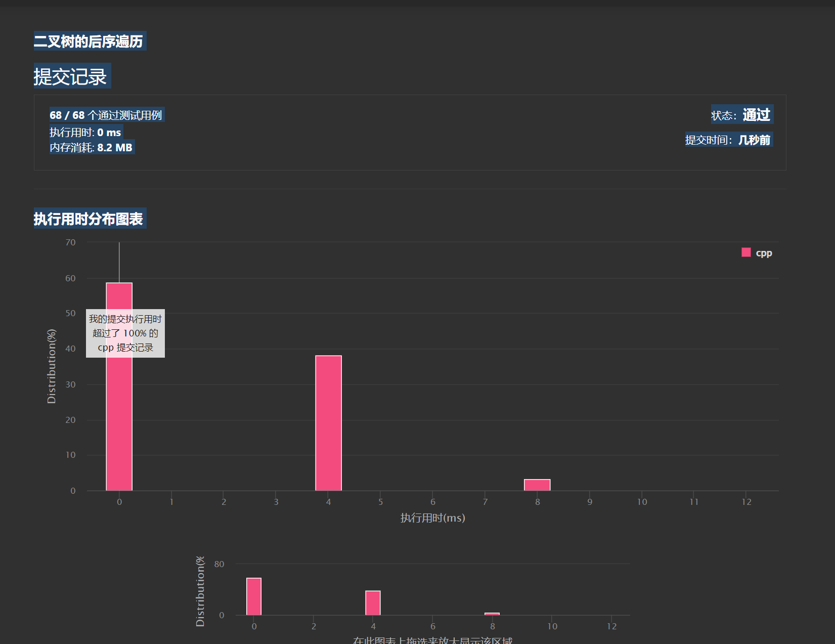Toggle cpp series visibility in legend
Screen dimensions: 835x644
[763, 252]
